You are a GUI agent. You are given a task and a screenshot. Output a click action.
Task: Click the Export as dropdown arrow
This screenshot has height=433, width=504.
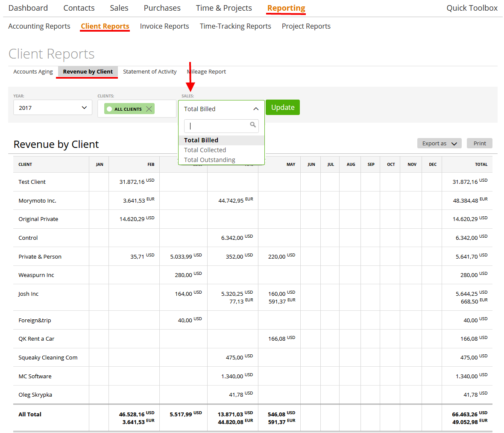(455, 143)
